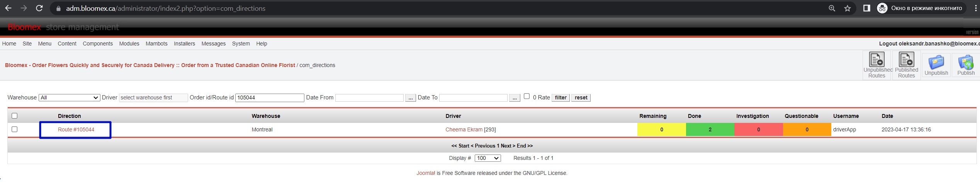Open the Help menu
This screenshot has height=183, width=980.
262,44
